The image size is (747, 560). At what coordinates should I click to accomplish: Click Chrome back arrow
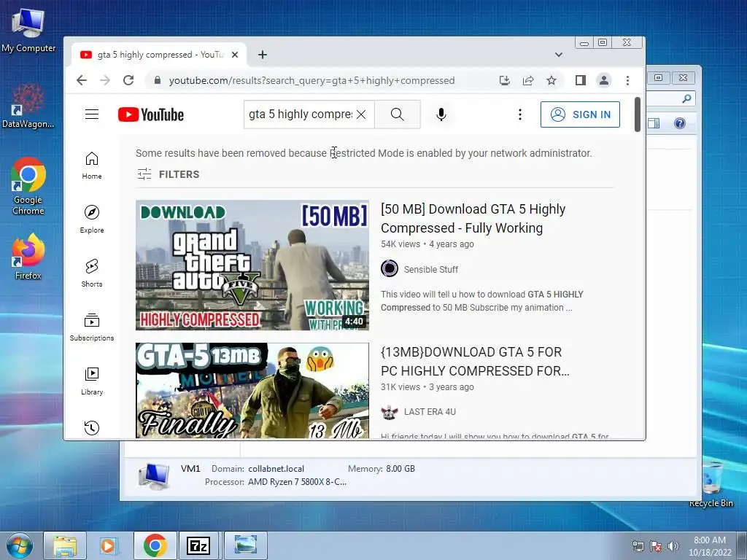[82, 80]
